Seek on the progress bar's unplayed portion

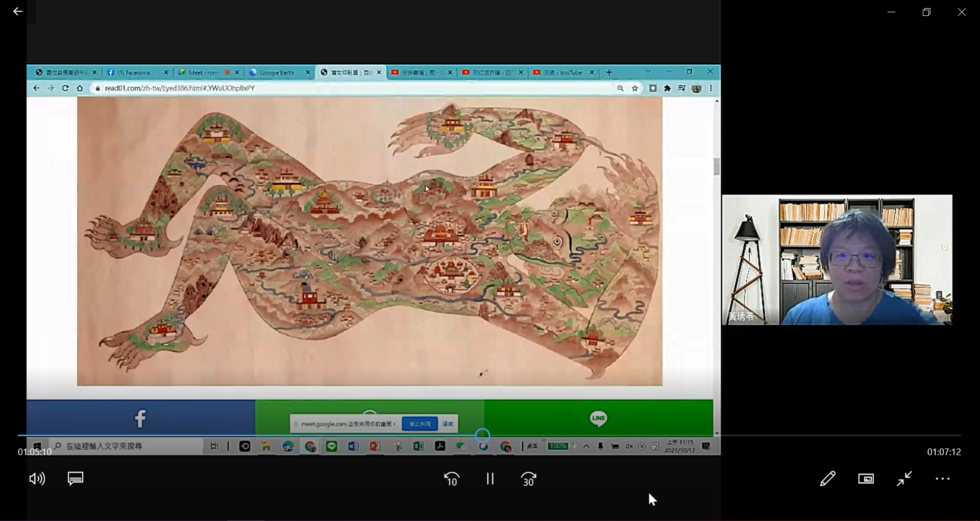click(725, 435)
